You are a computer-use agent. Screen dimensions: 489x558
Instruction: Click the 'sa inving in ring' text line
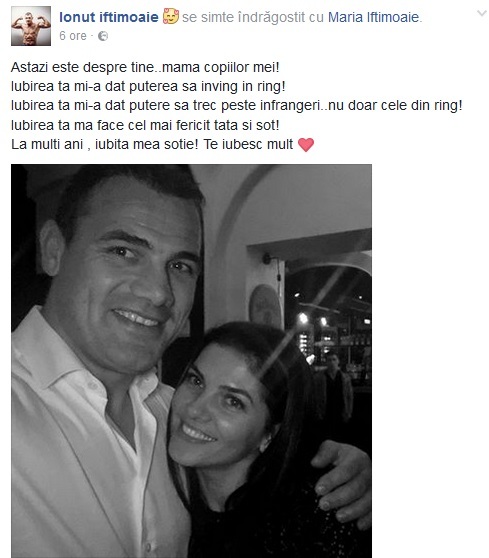(x=148, y=86)
